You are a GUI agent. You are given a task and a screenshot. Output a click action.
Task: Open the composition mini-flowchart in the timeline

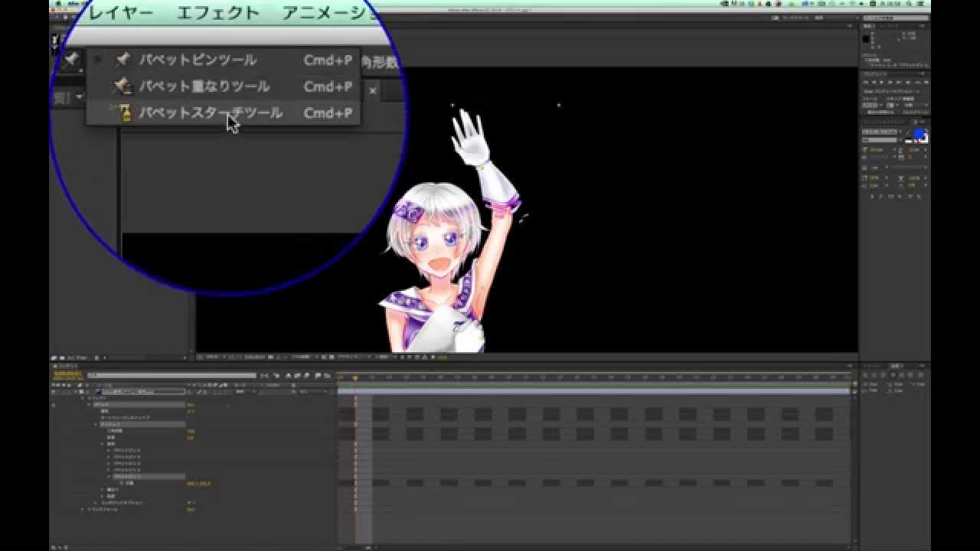[263, 376]
